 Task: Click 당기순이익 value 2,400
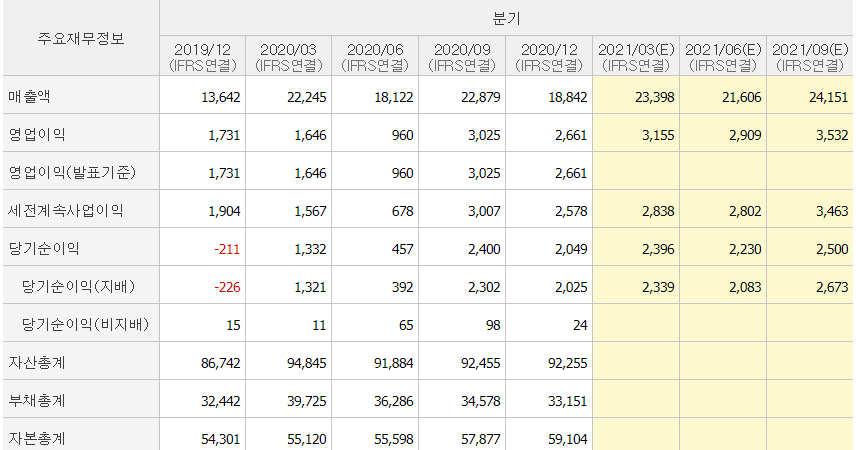point(484,249)
